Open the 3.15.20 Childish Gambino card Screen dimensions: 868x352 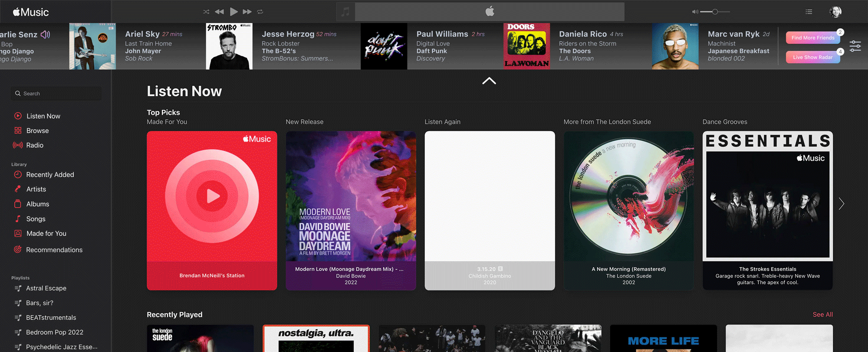pos(490,211)
